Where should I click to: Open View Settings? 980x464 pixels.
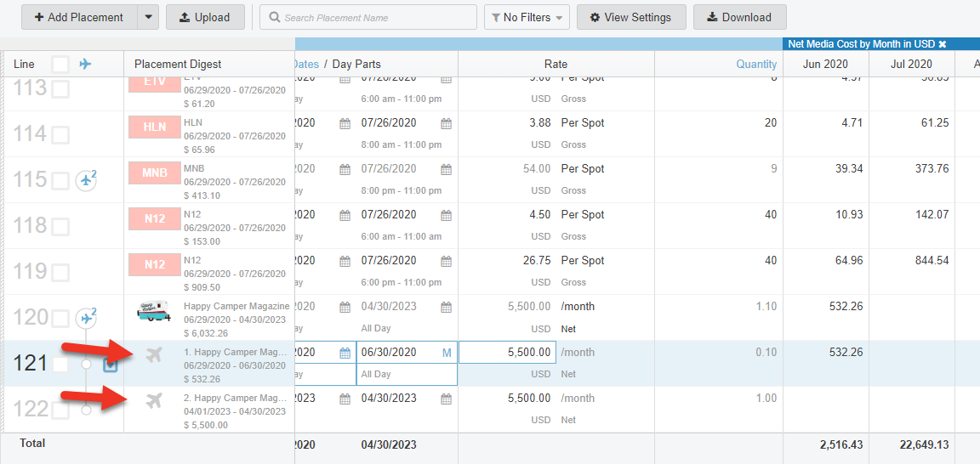tap(630, 17)
